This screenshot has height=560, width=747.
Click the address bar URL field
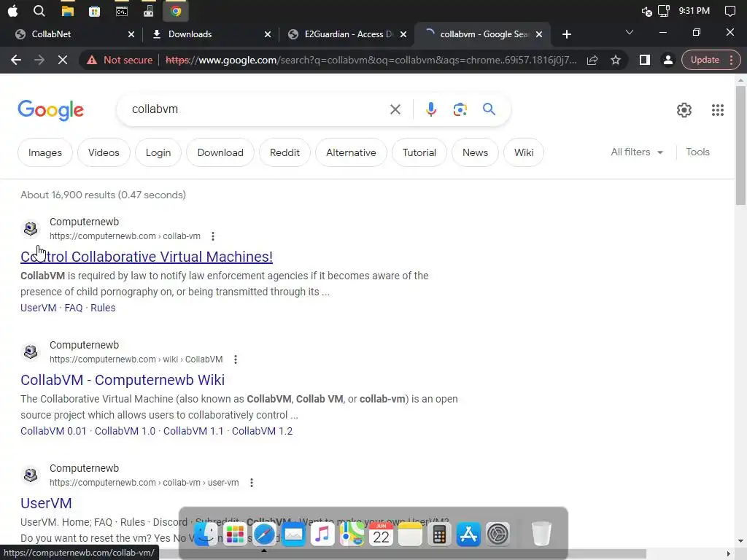coord(371,60)
